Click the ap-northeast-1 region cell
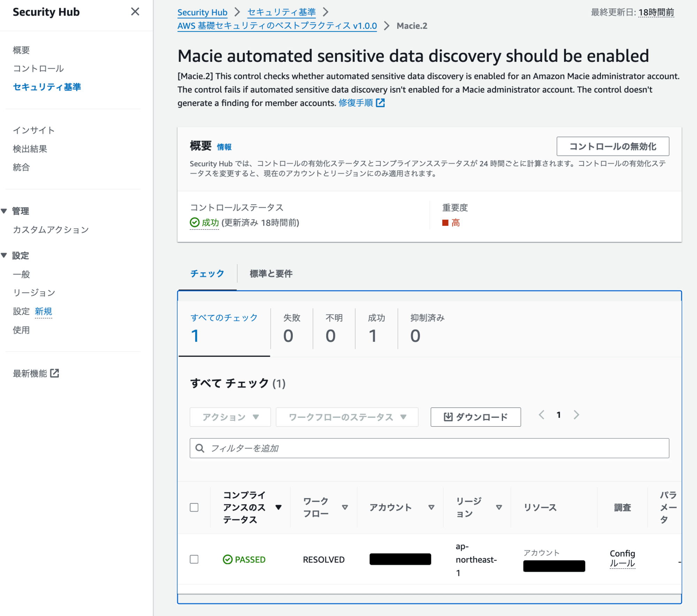 point(476,560)
